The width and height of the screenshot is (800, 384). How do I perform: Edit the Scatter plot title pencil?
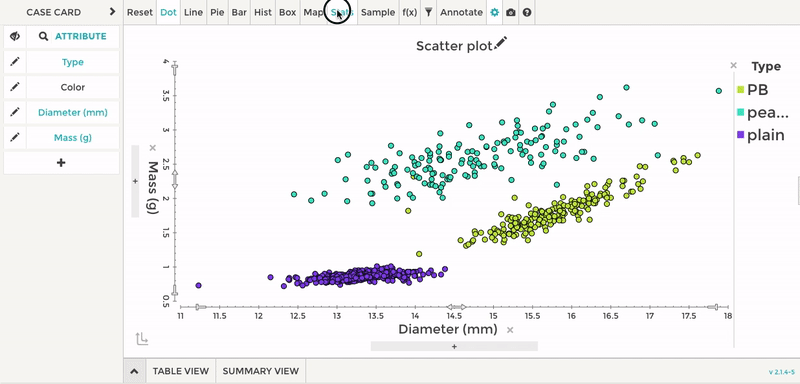coord(501,43)
